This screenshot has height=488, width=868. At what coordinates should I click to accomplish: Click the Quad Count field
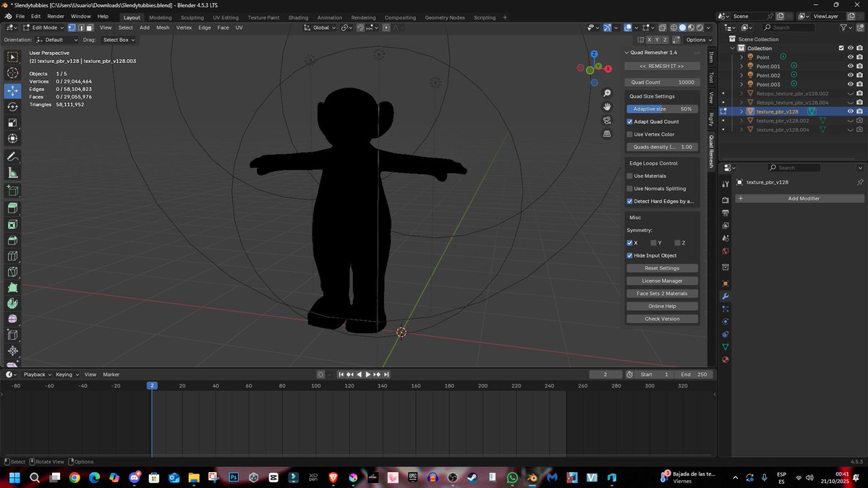coord(662,82)
